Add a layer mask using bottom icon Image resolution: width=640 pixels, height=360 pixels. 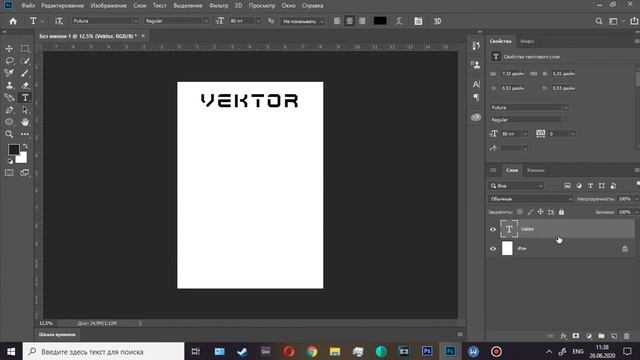[576, 336]
